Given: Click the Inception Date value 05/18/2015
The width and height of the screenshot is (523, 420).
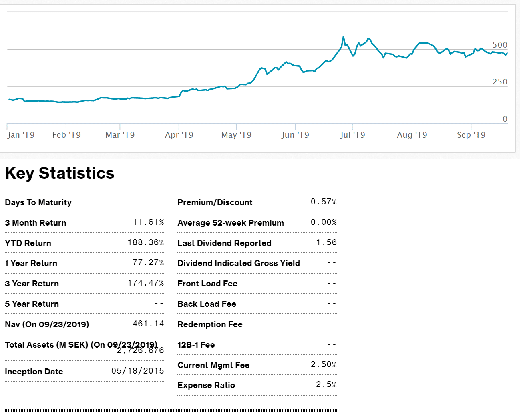Looking at the screenshot, I should tap(138, 371).
